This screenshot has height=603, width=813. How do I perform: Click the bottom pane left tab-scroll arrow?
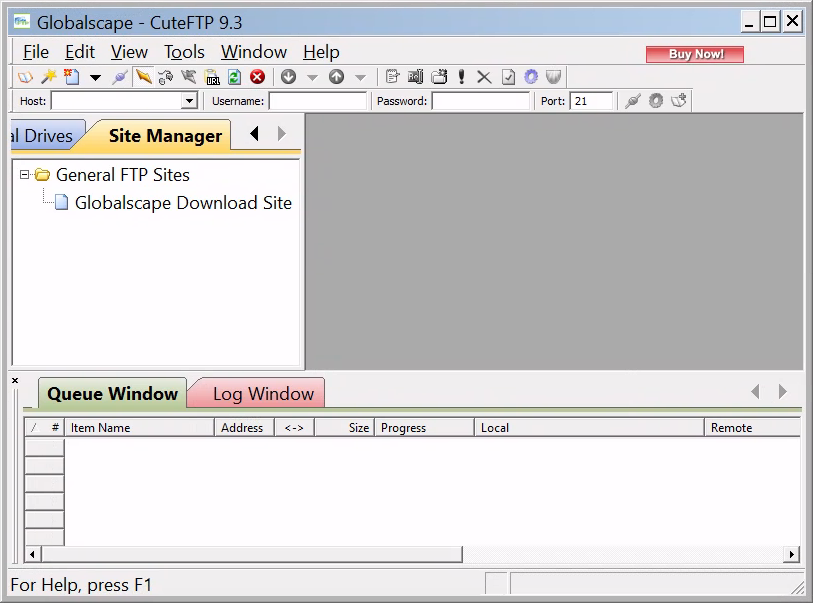pos(755,391)
